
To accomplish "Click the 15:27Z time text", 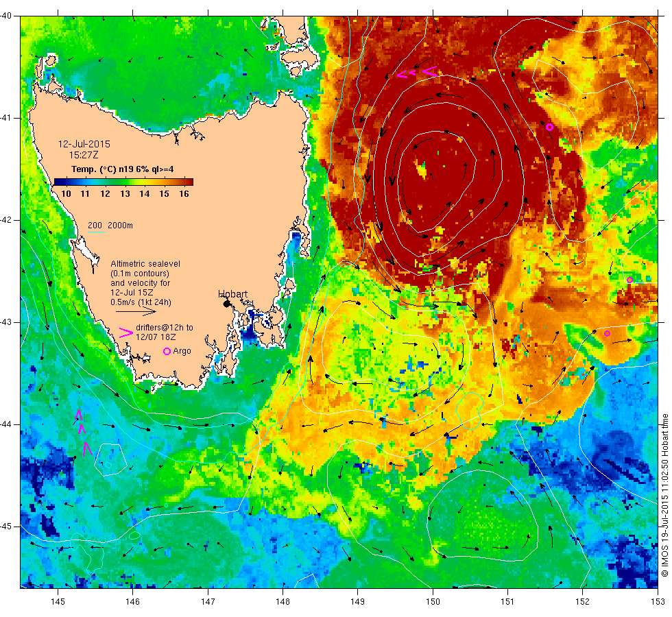I will (84, 155).
